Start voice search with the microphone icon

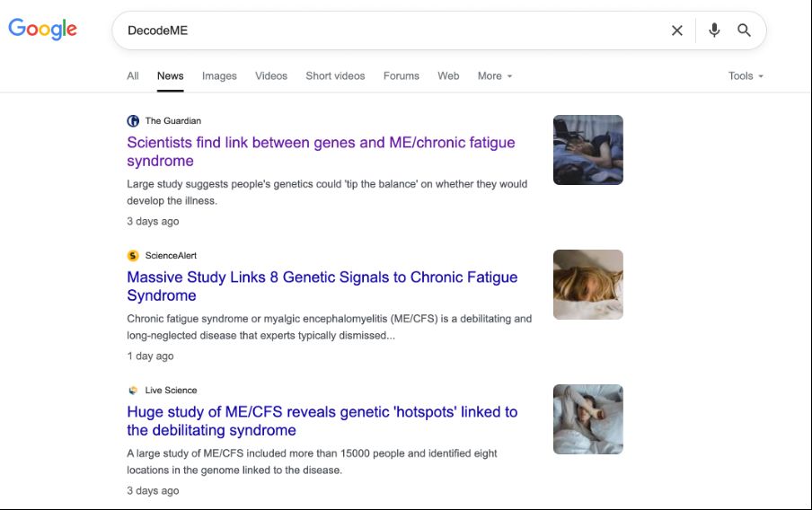[714, 31]
